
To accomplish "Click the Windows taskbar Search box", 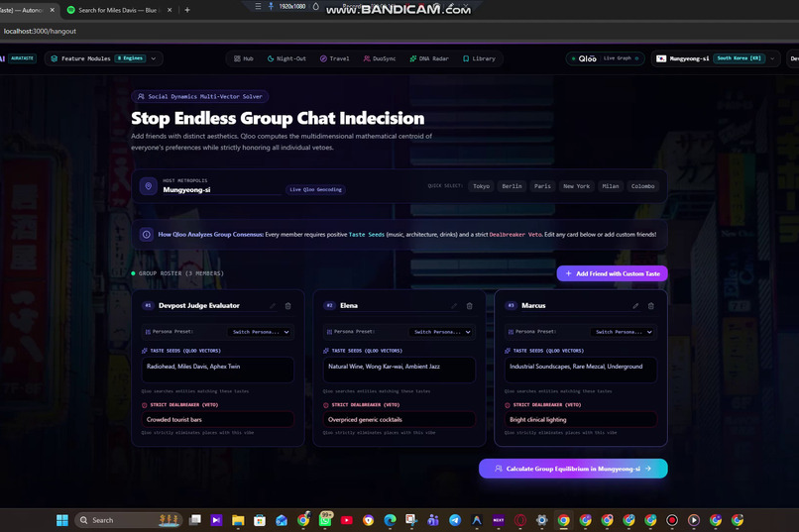I will coord(128,520).
